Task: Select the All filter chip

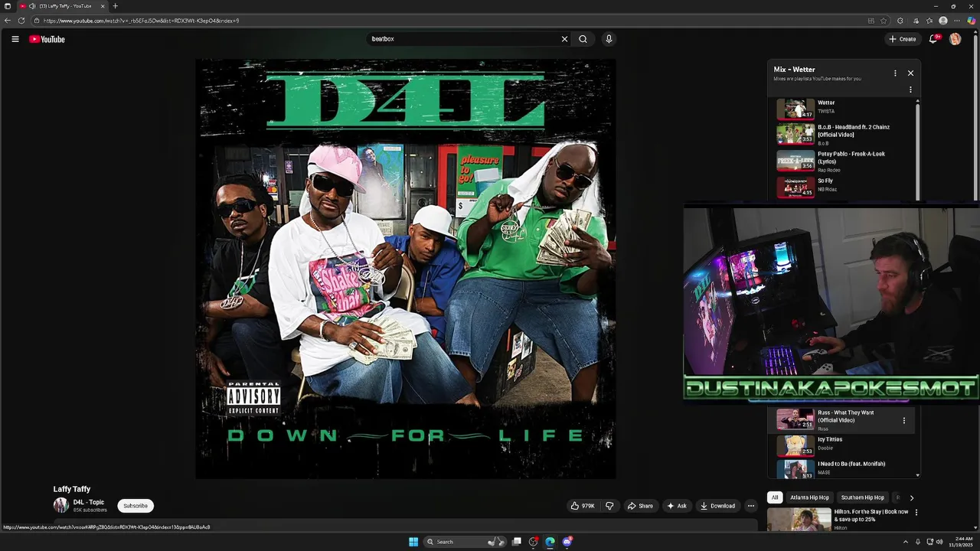Action: coord(775,497)
